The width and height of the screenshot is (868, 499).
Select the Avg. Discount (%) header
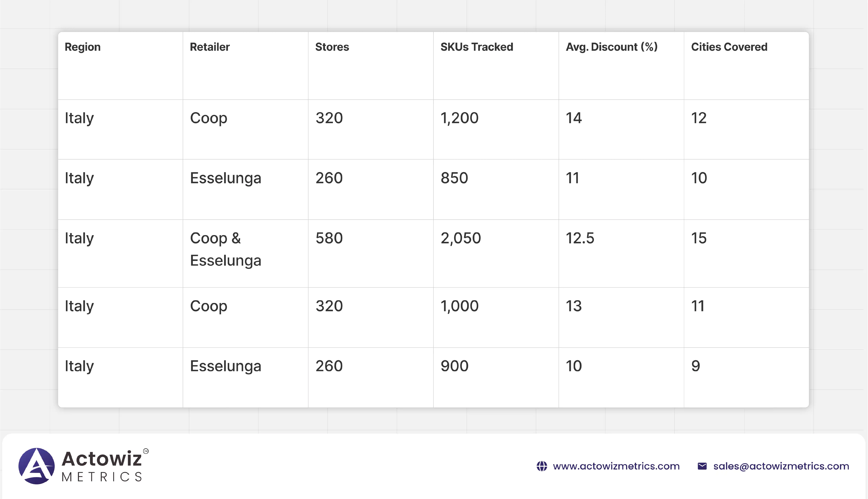pos(612,47)
